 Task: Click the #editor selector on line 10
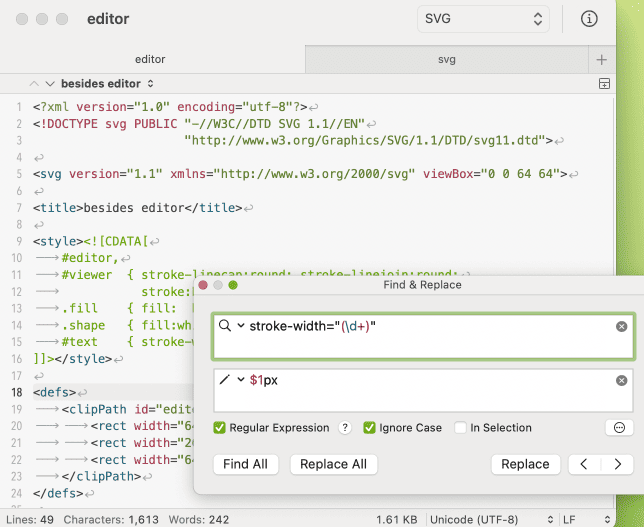pyautogui.click(x=90, y=258)
